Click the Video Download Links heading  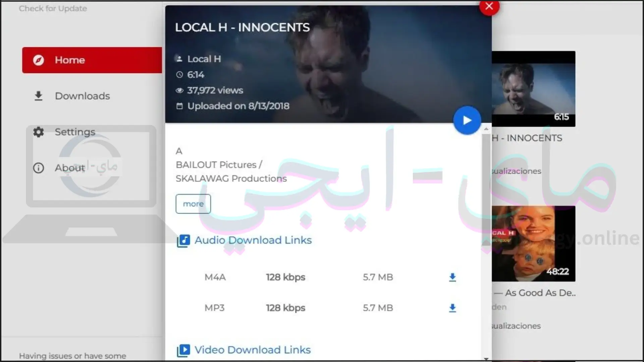(253, 350)
